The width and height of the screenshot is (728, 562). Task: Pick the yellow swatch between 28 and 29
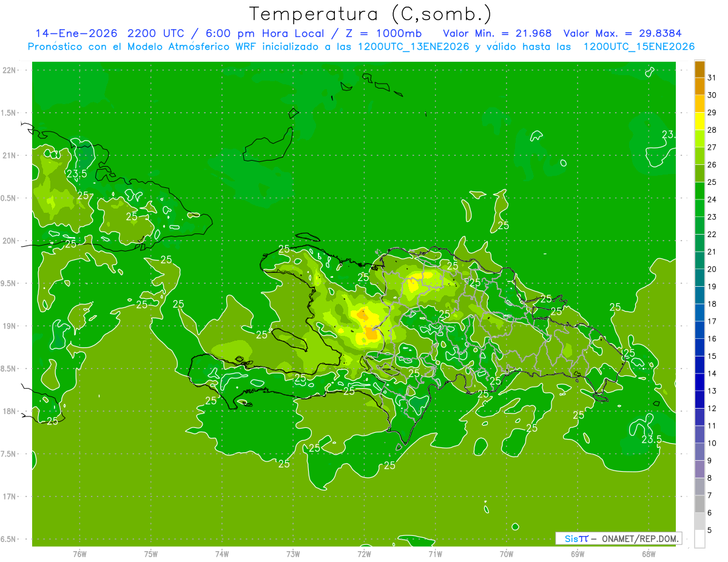coord(699,121)
